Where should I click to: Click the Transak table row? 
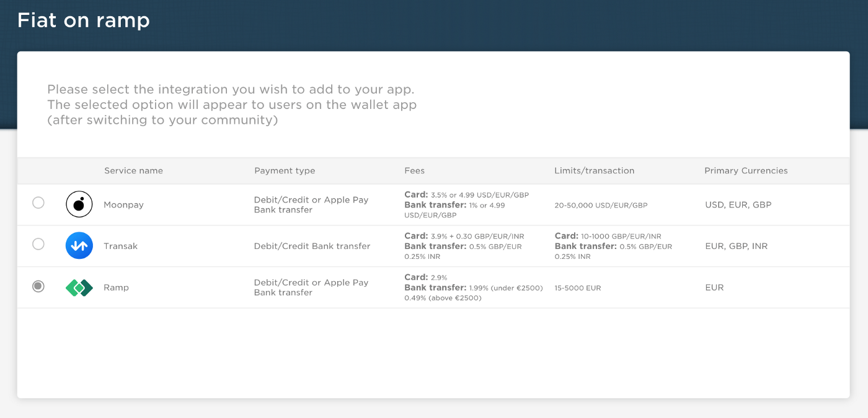434,246
